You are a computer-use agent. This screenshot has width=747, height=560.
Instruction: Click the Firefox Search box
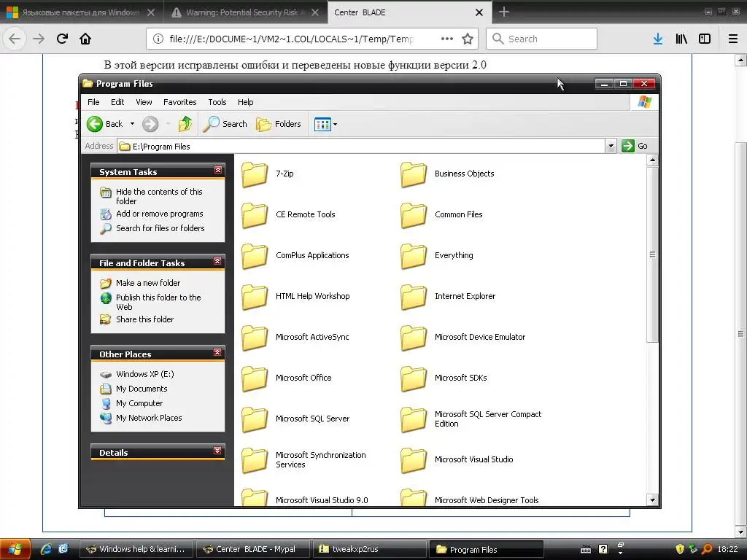pos(542,39)
